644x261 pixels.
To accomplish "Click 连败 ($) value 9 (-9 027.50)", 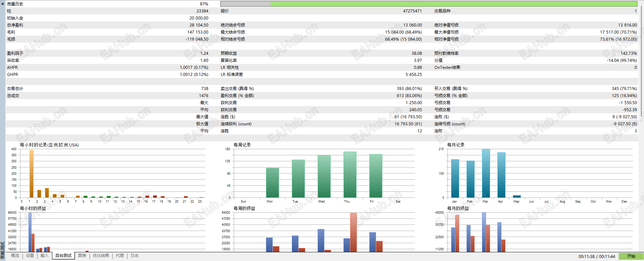I will [625, 117].
